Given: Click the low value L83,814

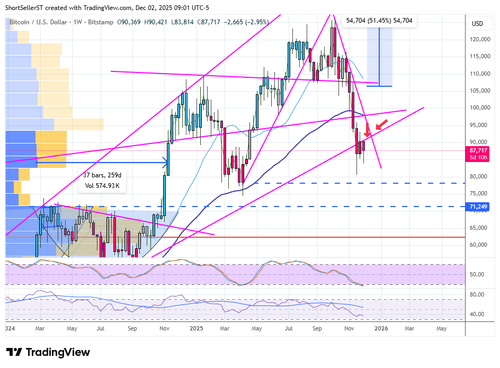Looking at the screenshot, I should pyautogui.click(x=182, y=22).
